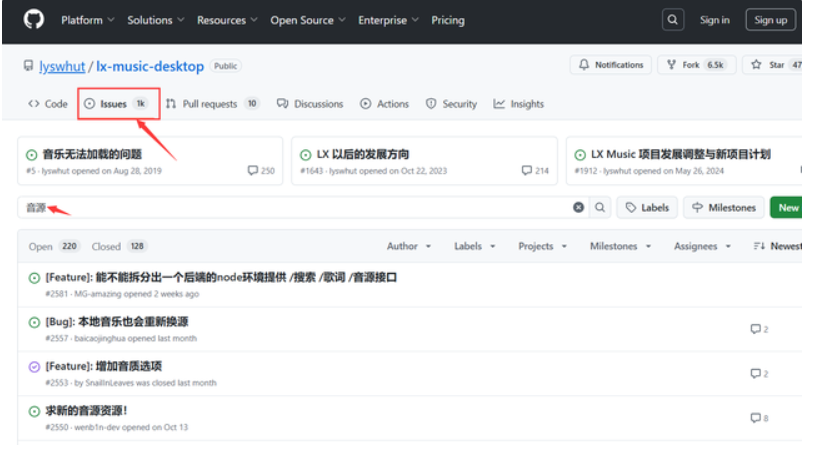Open the Issues tab
This screenshot has width=828, height=471.
(x=118, y=104)
